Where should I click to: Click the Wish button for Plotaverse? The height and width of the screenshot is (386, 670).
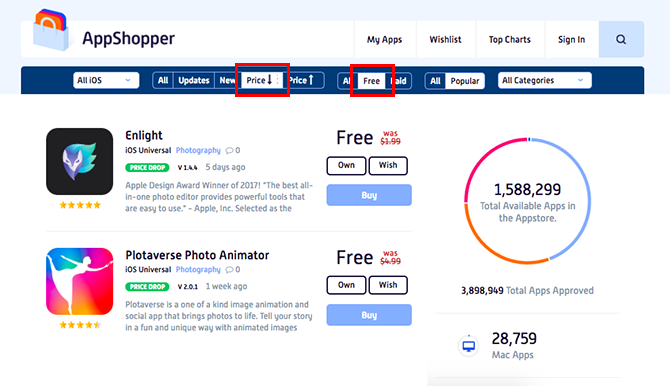[388, 285]
